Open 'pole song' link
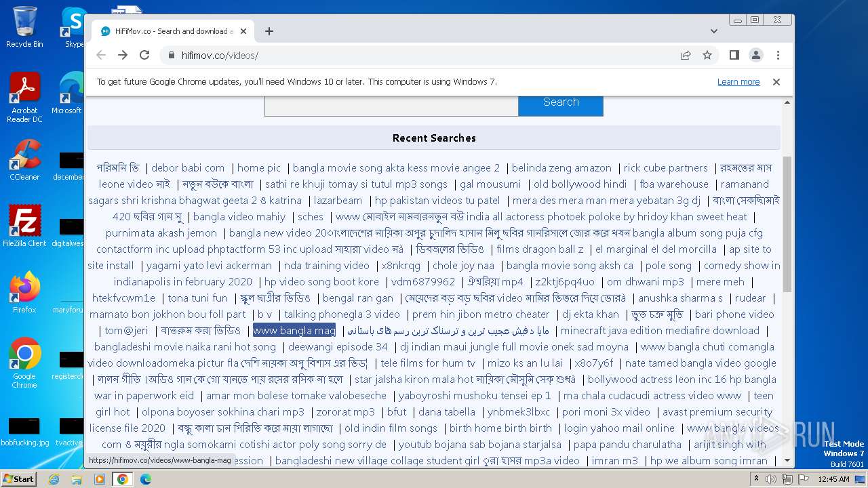Image resolution: width=868 pixels, height=488 pixels. (669, 266)
